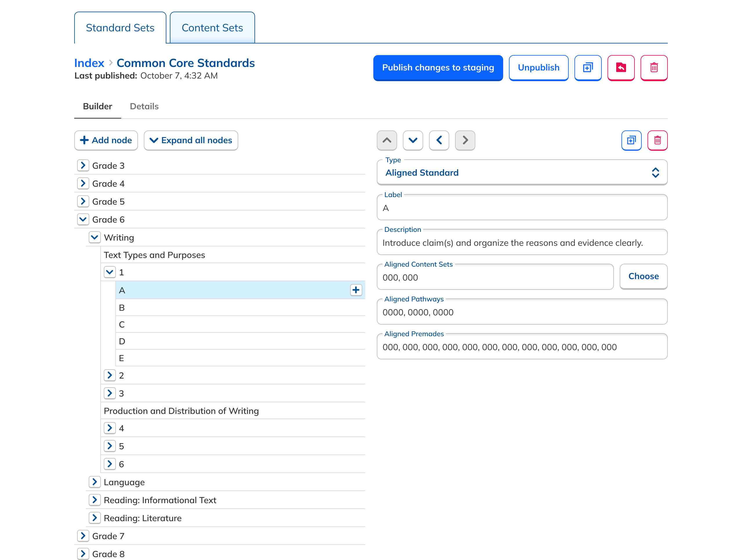
Task: Switch to the Content Sets tab
Action: pyautogui.click(x=212, y=28)
